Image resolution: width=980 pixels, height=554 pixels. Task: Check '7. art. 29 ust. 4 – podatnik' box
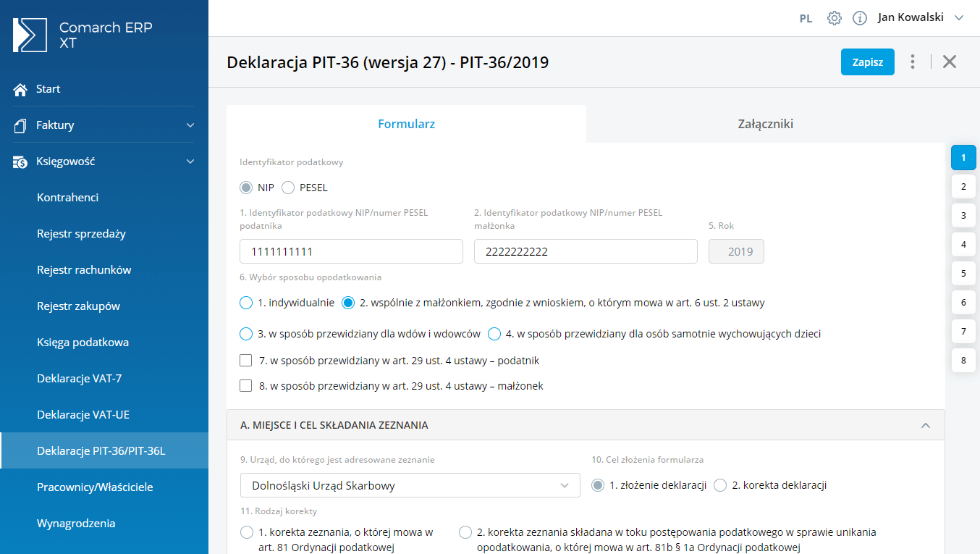click(x=246, y=361)
